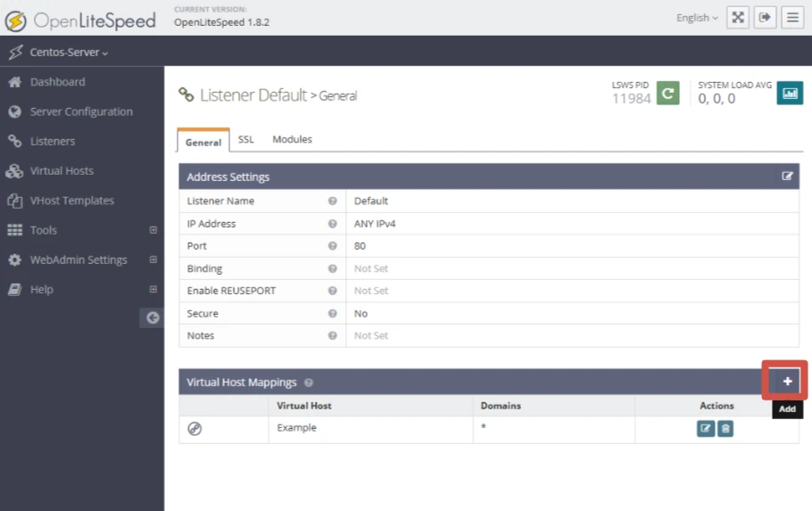This screenshot has width=812, height=511.
Task: Show help for Virtual Host Mappings
Action: 309,383
